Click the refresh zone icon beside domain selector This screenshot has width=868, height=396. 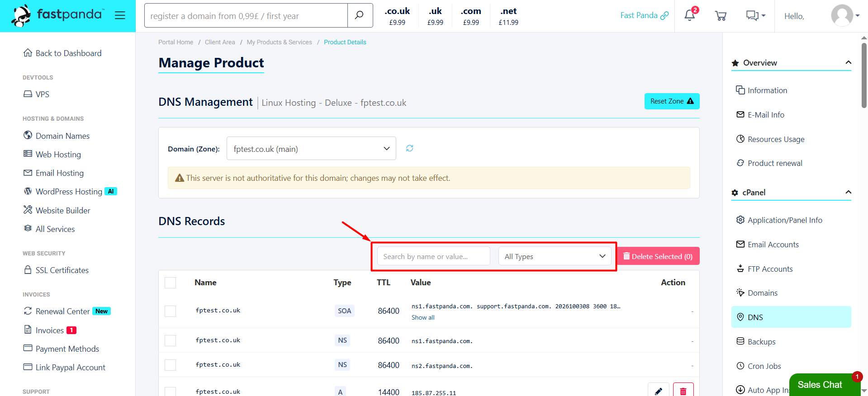(x=410, y=148)
